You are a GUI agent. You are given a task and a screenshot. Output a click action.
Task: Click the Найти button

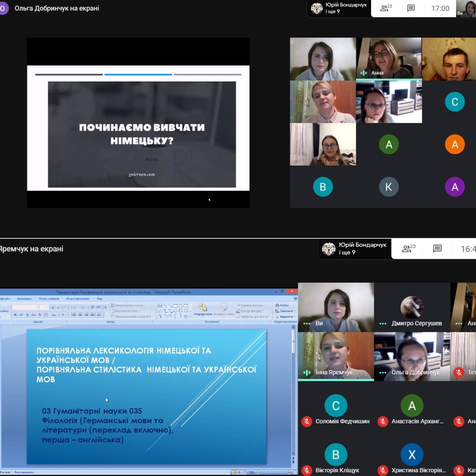pos(282,305)
